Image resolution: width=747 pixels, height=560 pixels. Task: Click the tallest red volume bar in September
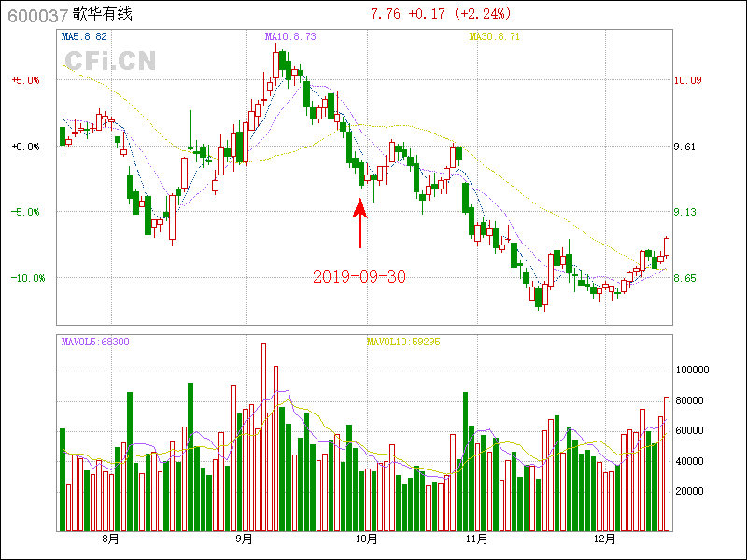264,437
